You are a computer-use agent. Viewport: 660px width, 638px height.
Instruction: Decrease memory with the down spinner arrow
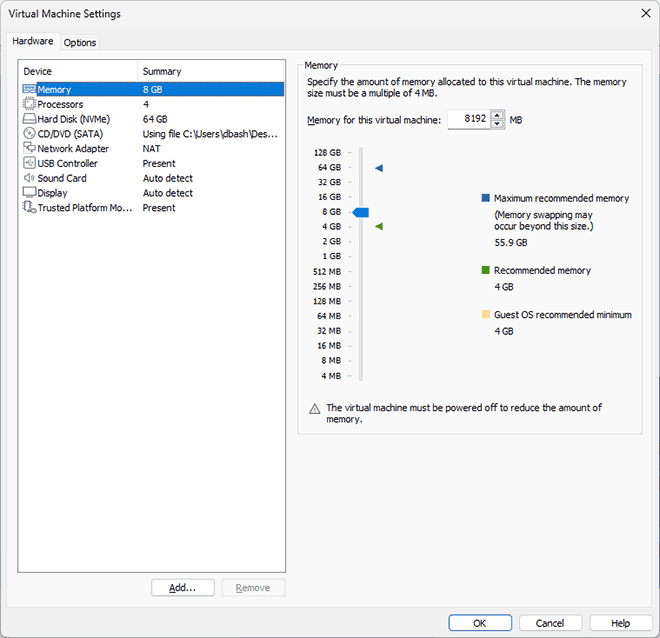(497, 124)
